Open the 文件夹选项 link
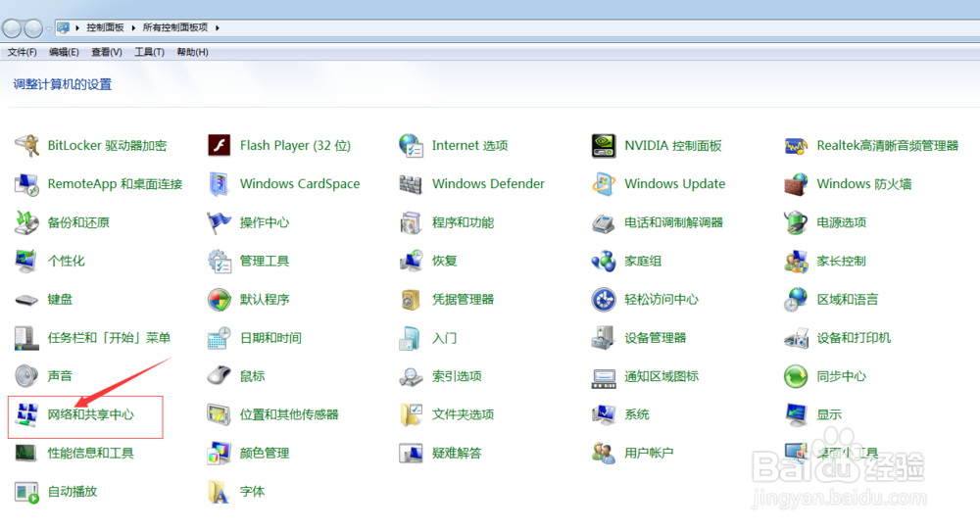 click(464, 414)
